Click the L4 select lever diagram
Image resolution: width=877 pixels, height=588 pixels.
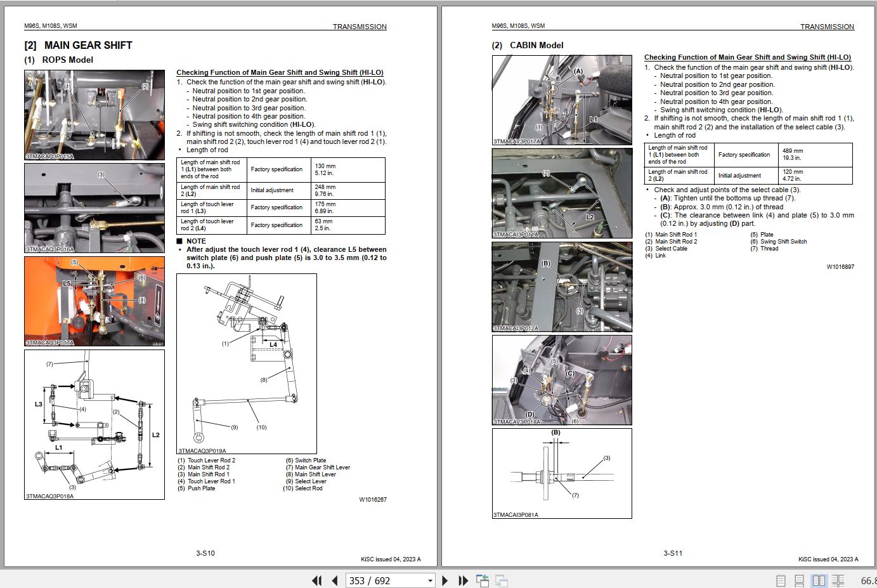pos(247,363)
